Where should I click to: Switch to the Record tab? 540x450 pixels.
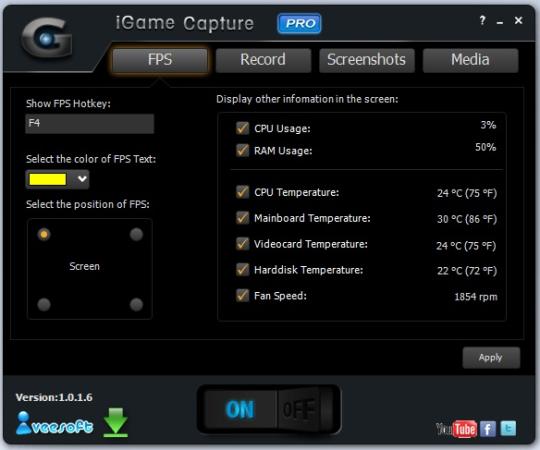click(x=263, y=60)
